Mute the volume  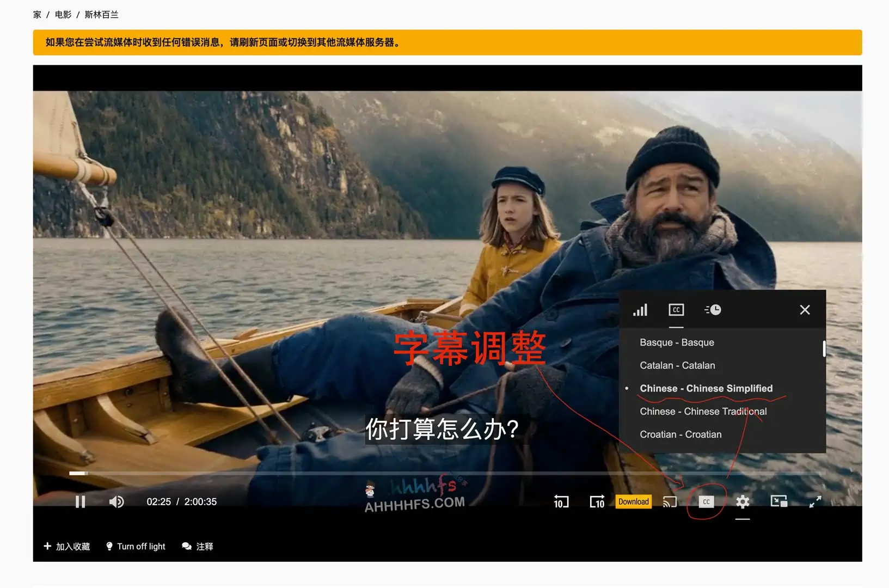(117, 501)
